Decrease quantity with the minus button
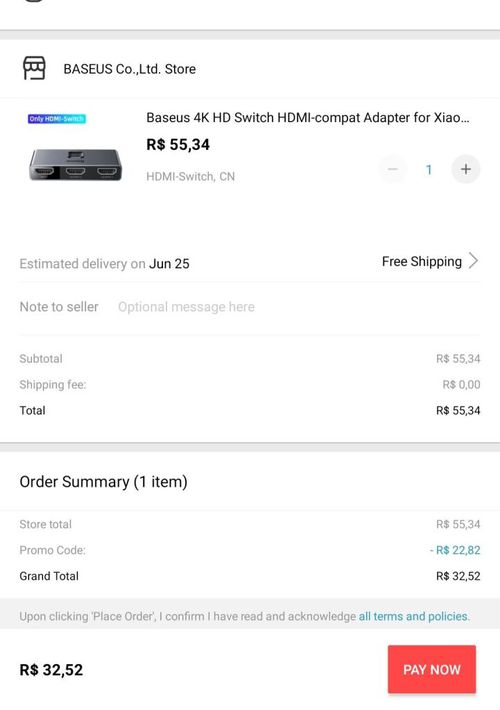Viewport: 500px width, 710px height. 393,169
